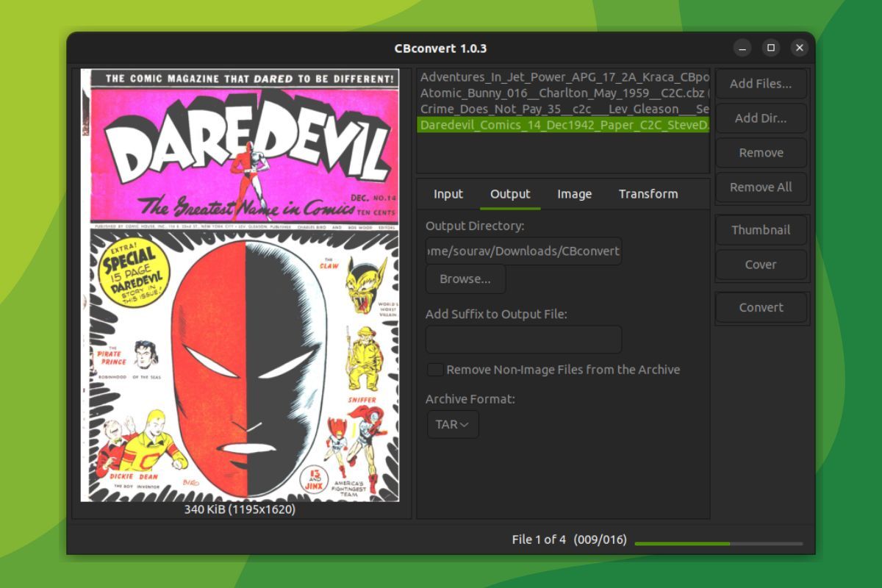Click the Add Suffix to Output File field
Image resolution: width=882 pixels, height=588 pixels.
pyautogui.click(x=523, y=339)
